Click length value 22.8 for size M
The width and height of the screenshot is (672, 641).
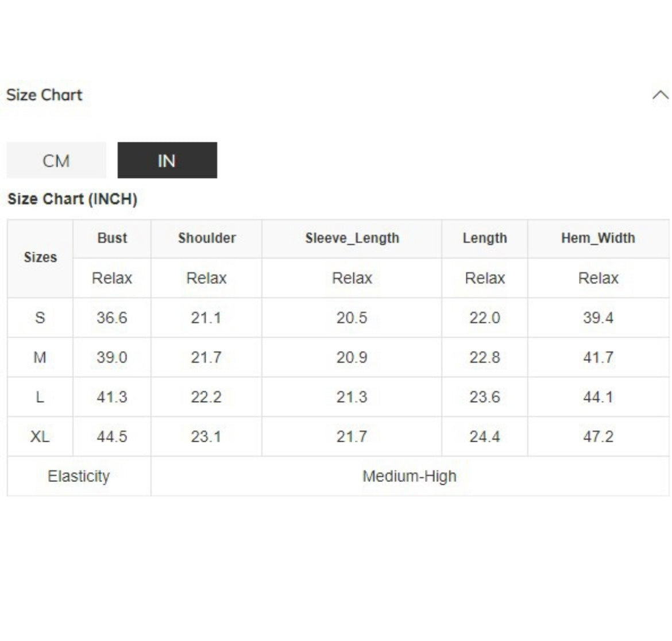point(485,357)
